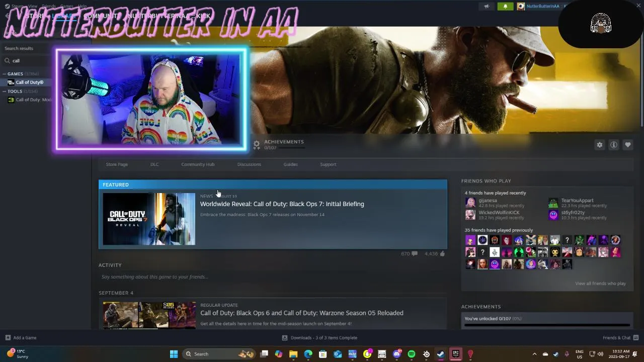The height and width of the screenshot is (362, 644).
Task: Click the Steam page vertical scrollbar
Action: tap(641, 75)
